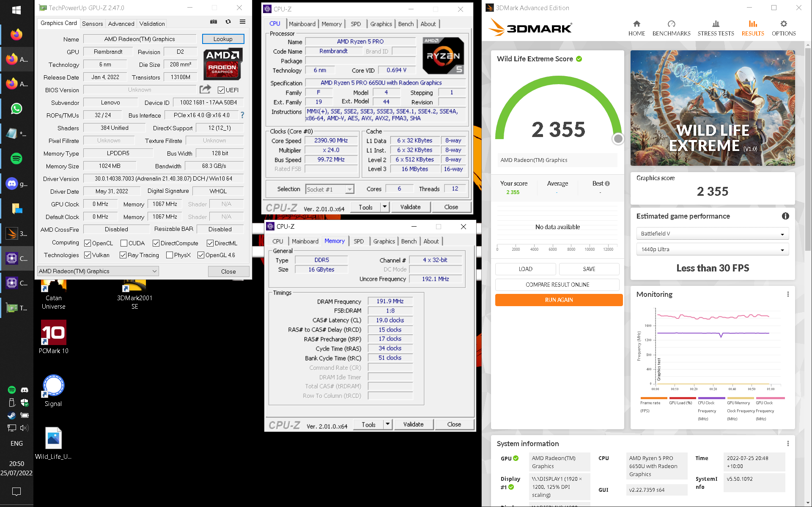Click the BIOS share/export icon in GPU-Z
This screenshot has width=812, height=507.
(205, 89)
